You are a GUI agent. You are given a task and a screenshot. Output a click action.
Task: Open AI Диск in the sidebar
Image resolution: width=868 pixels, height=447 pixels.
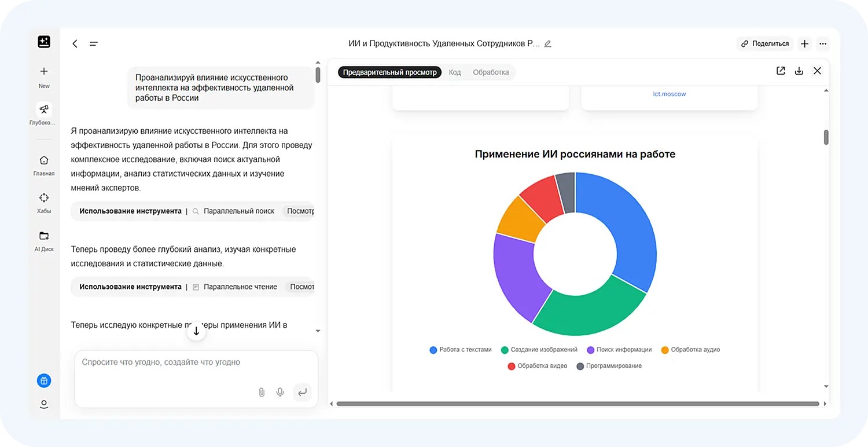click(x=43, y=239)
